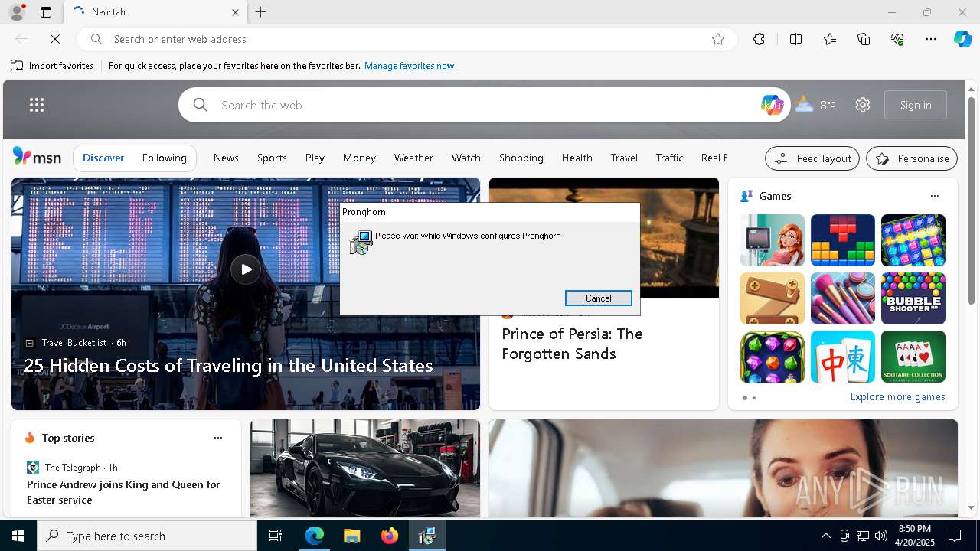
Task: Open Prince of Persia Forgotten Sands card
Action: pyautogui.click(x=572, y=344)
